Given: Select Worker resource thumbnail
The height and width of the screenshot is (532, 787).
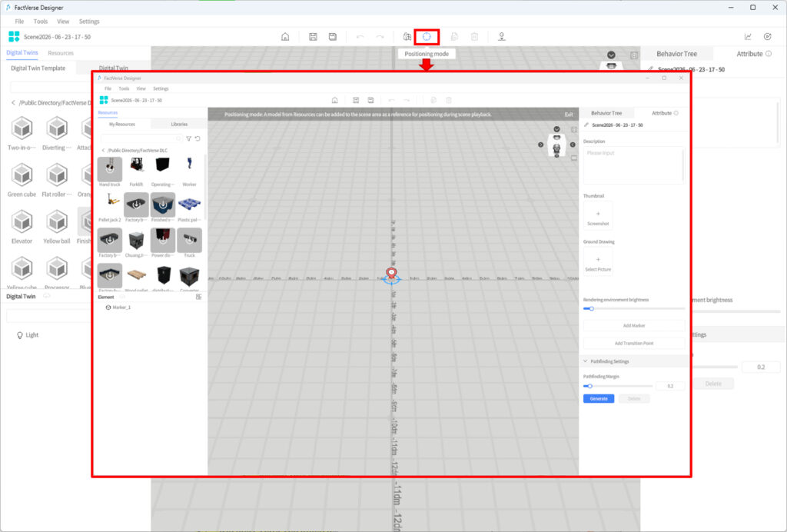Looking at the screenshot, I should coord(189,168).
